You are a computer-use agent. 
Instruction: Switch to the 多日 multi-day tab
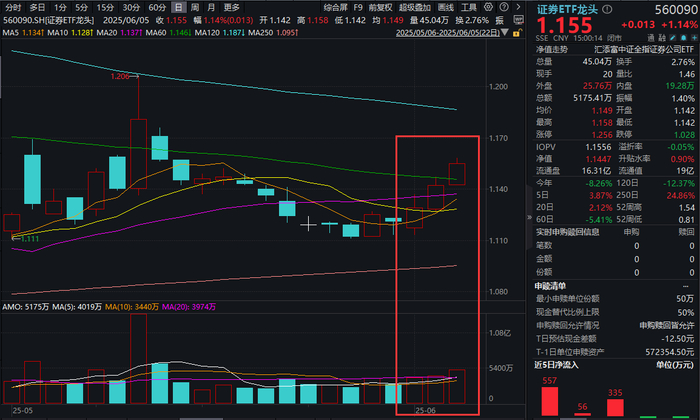[37, 8]
